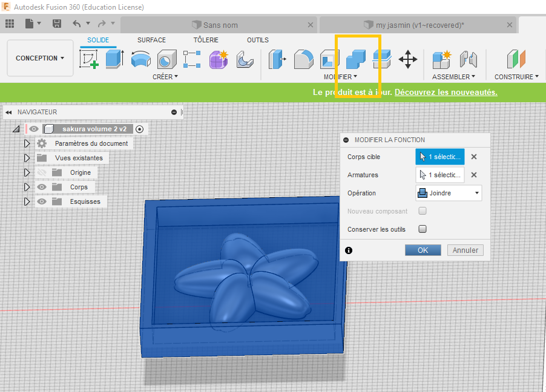This screenshot has height=392, width=546.
Task: Collapse the sakura volume 2 v2 root node
Action: pos(16,129)
